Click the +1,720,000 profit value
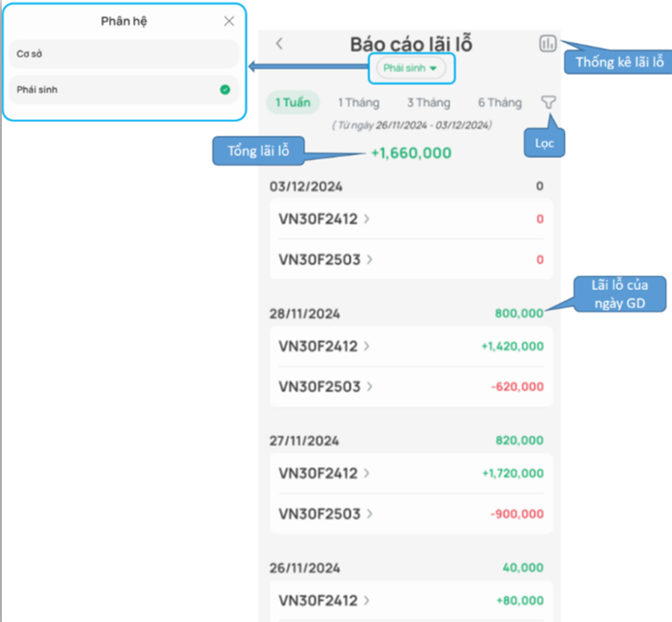This screenshot has width=672, height=622. point(513,473)
